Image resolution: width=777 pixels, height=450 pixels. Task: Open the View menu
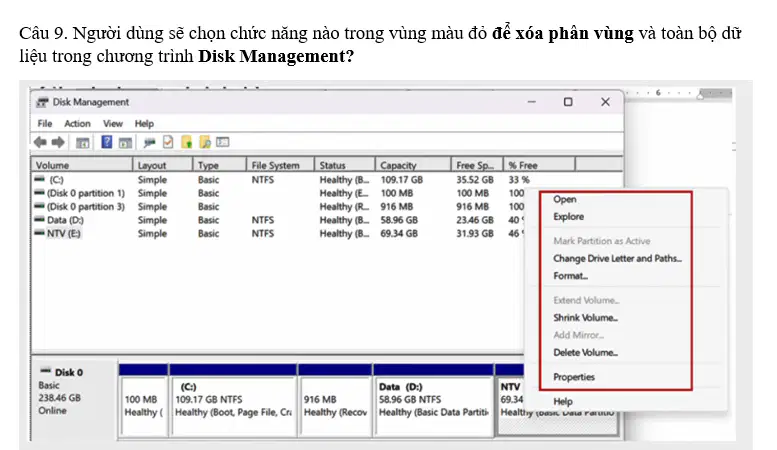112,123
